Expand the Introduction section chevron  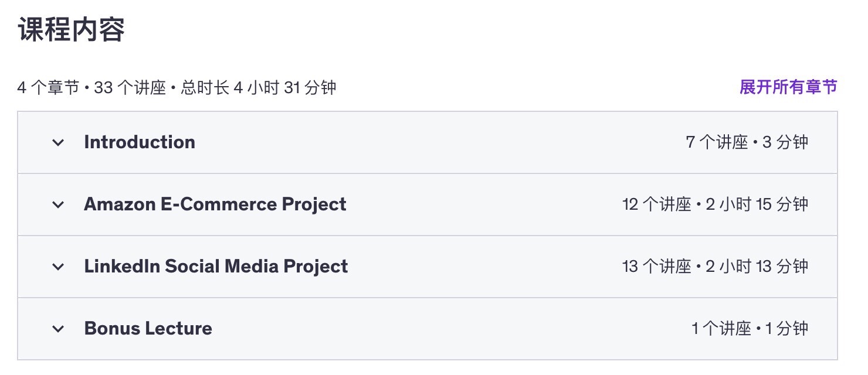coord(57,142)
